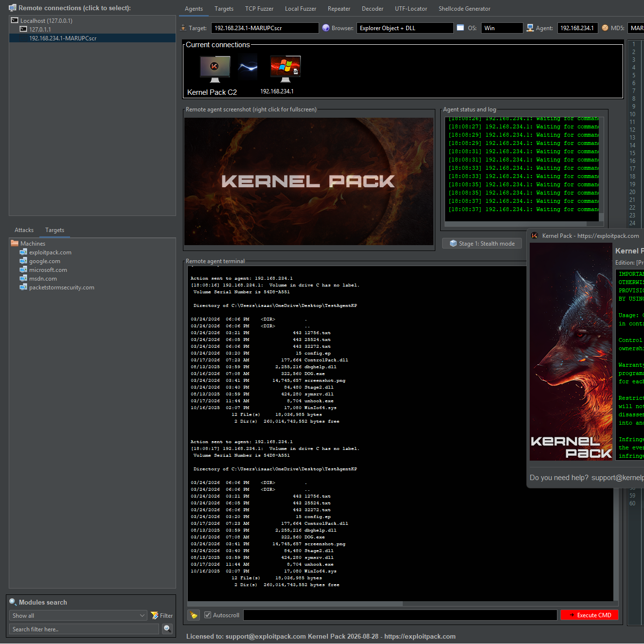The height and width of the screenshot is (644, 644).
Task: Select the Localhost (127.0.0.1) tree node
Action: coord(46,20)
